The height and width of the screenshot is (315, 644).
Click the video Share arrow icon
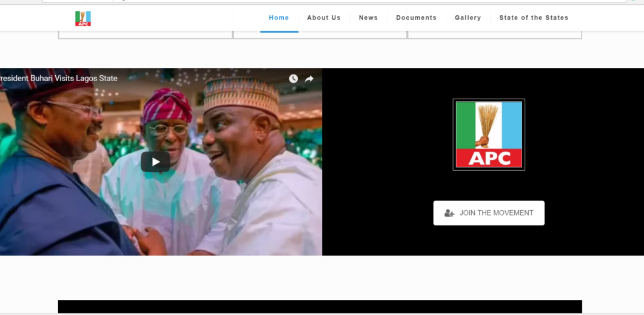click(309, 79)
